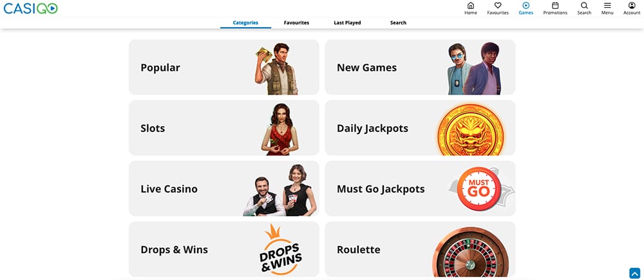
Task: Select the Search tab under header
Action: click(x=398, y=23)
